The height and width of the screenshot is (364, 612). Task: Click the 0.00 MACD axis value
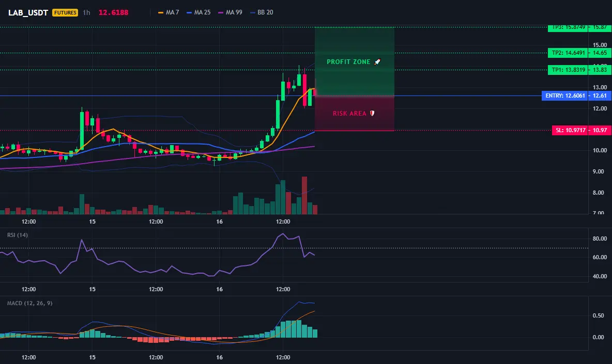point(599,338)
